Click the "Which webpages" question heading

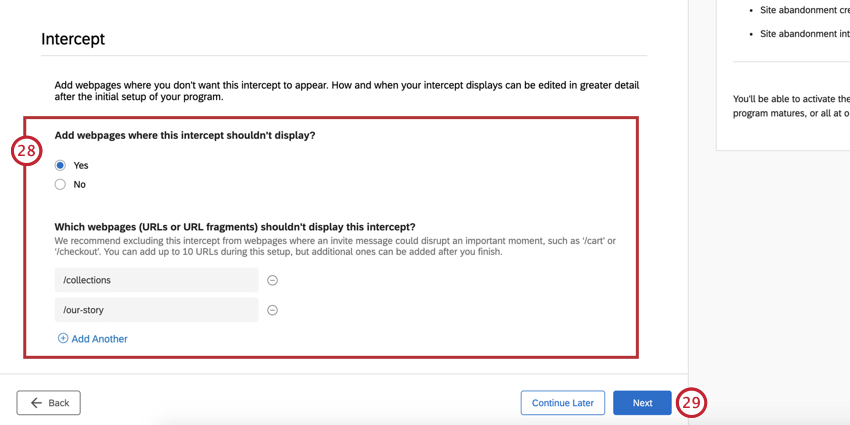[x=235, y=226]
